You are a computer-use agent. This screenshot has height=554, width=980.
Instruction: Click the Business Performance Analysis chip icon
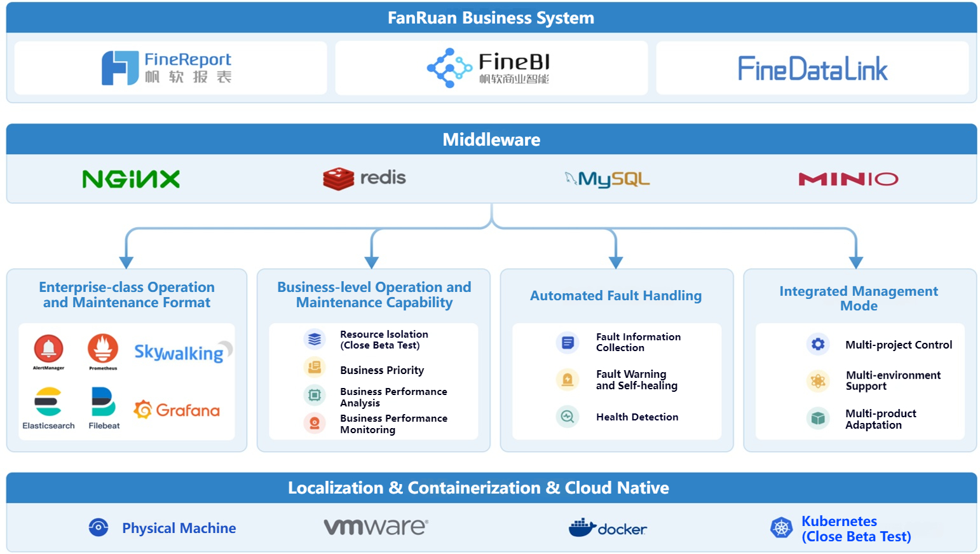point(315,395)
